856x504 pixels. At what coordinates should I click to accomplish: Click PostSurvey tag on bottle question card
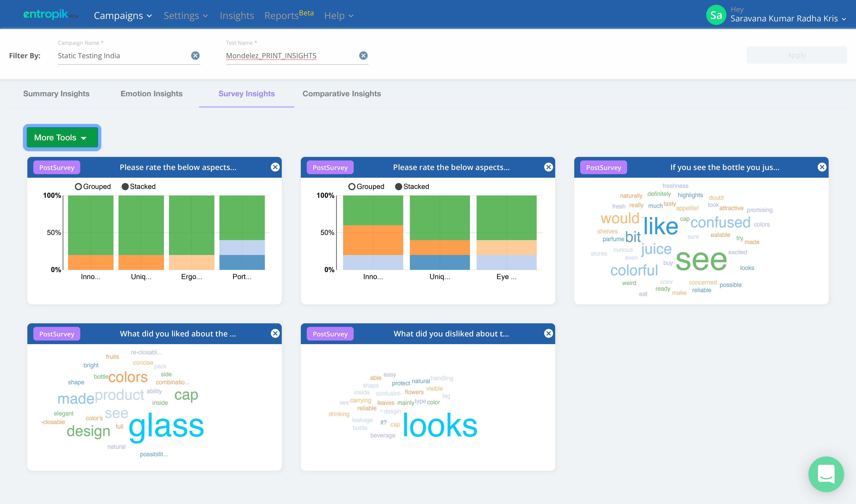(x=604, y=167)
